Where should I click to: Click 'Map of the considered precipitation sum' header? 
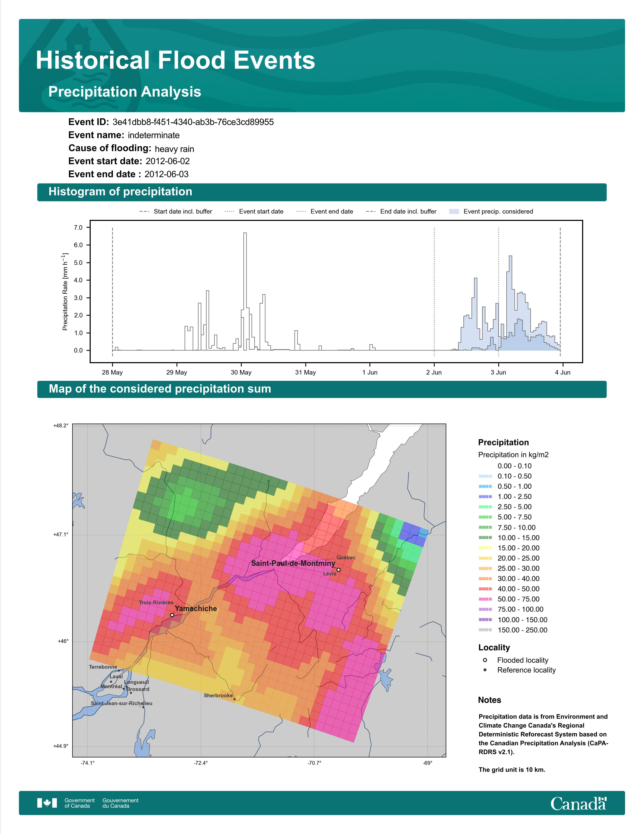point(160,389)
